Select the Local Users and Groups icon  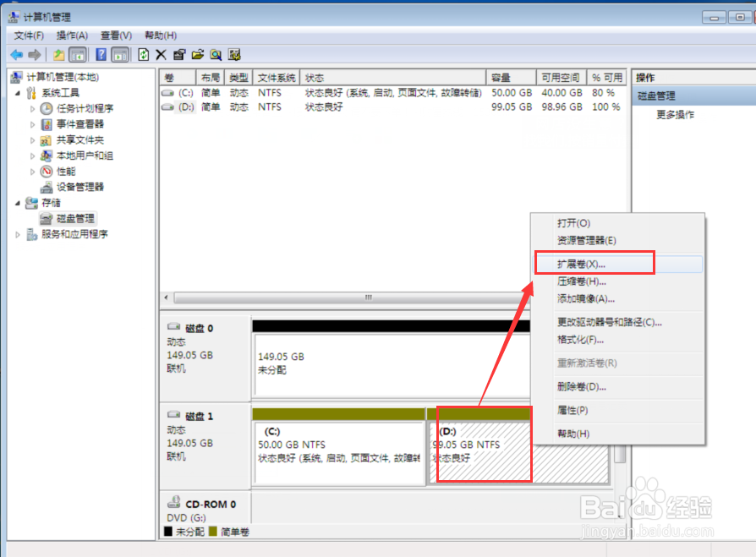coord(47,156)
